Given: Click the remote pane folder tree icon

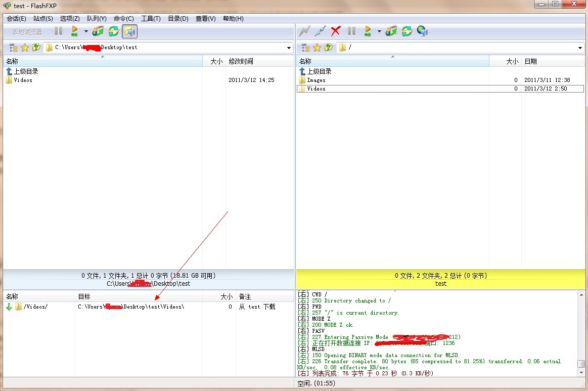Looking at the screenshot, I should pos(305,48).
